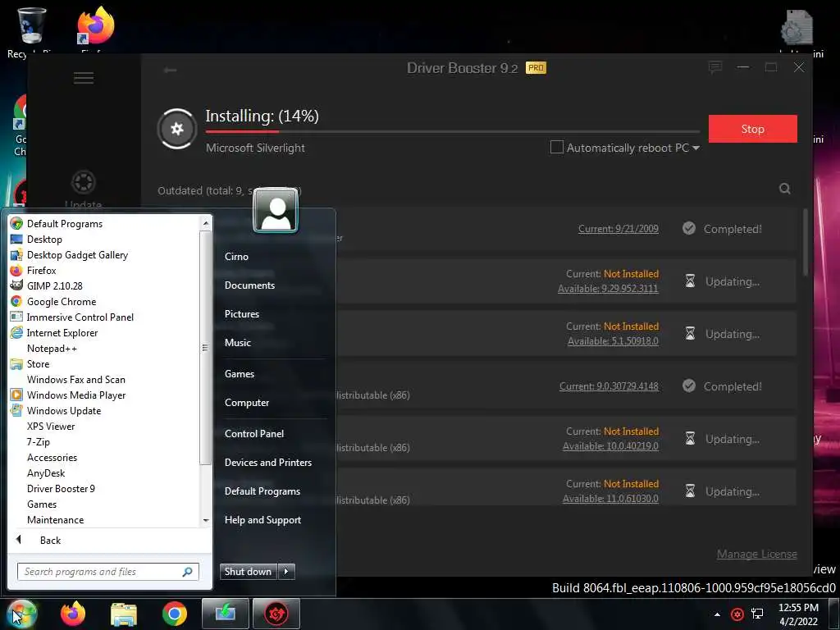Image resolution: width=840 pixels, height=630 pixels.
Task: Click Available: 5.1.50918.0 link
Action: pos(613,341)
